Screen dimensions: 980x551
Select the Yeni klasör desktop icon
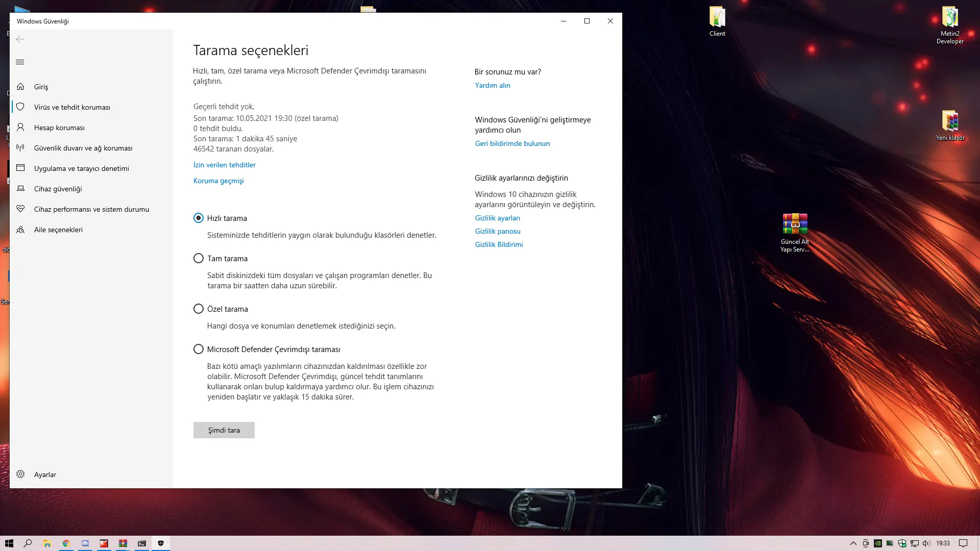[950, 126]
